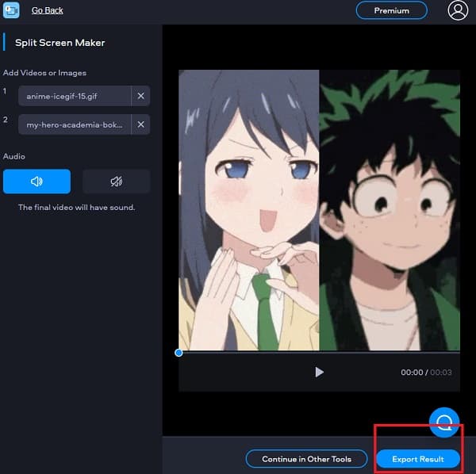This screenshot has width=476, height=474.
Task: Click the 00:00 current time readout
Action: [x=412, y=372]
